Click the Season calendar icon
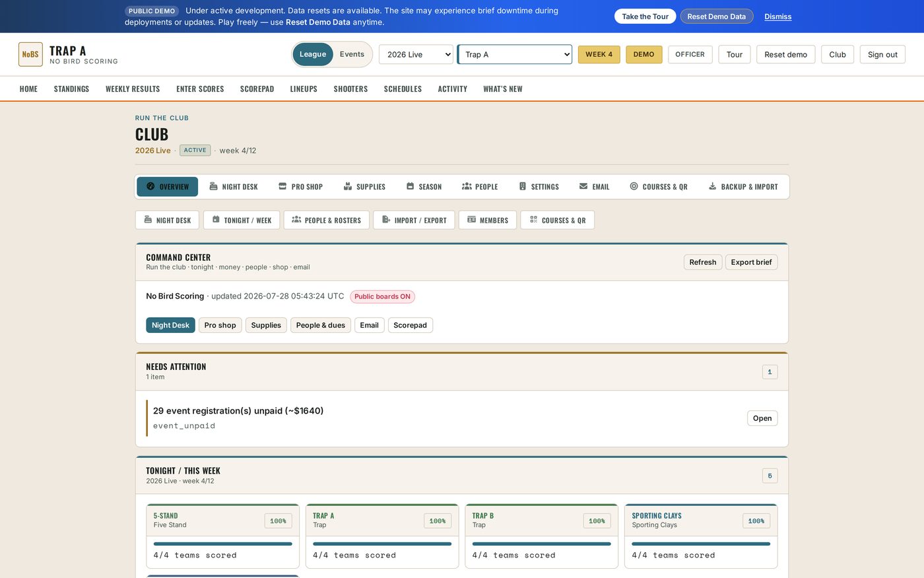The image size is (924, 578). pos(410,186)
